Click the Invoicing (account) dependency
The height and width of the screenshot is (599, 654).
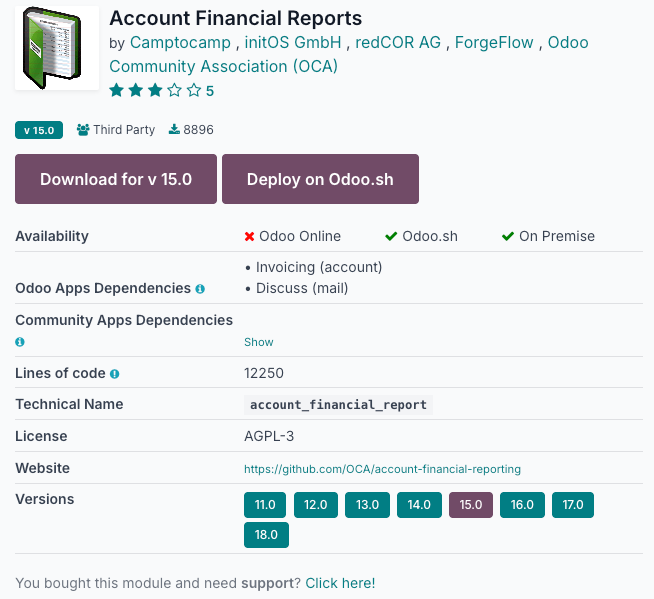319,267
